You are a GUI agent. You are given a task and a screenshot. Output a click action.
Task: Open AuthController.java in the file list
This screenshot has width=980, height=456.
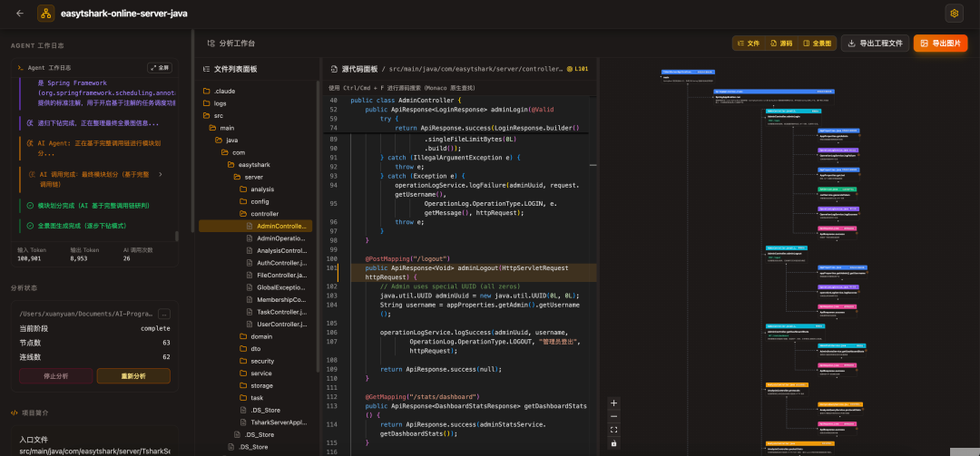click(281, 263)
